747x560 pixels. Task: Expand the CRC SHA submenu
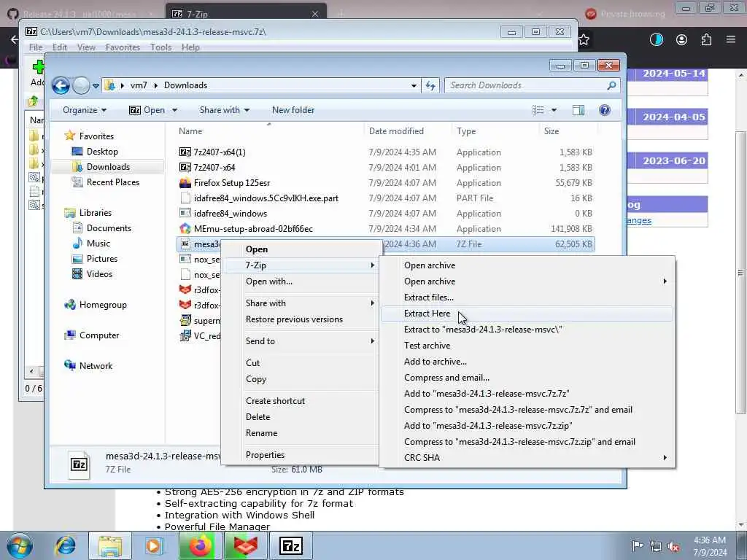tap(527, 458)
